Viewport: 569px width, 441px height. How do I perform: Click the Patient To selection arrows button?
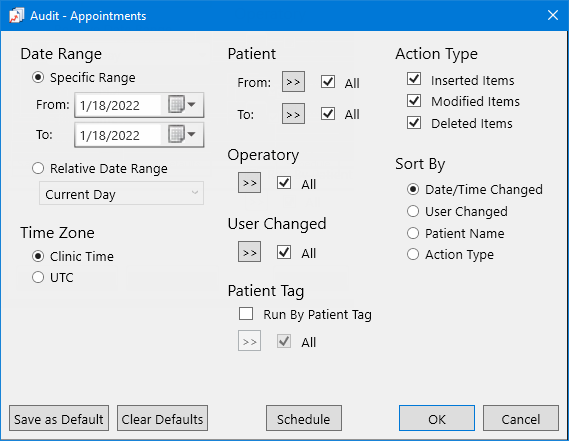[x=293, y=114]
